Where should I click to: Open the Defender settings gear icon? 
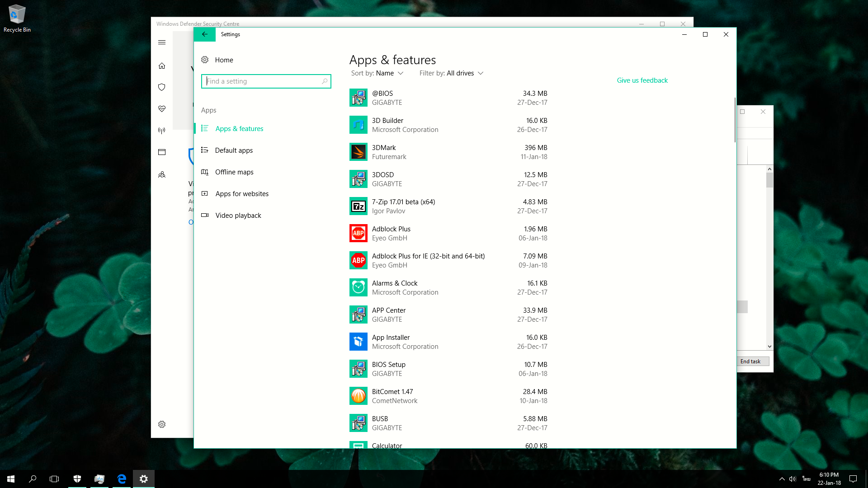coord(162,424)
